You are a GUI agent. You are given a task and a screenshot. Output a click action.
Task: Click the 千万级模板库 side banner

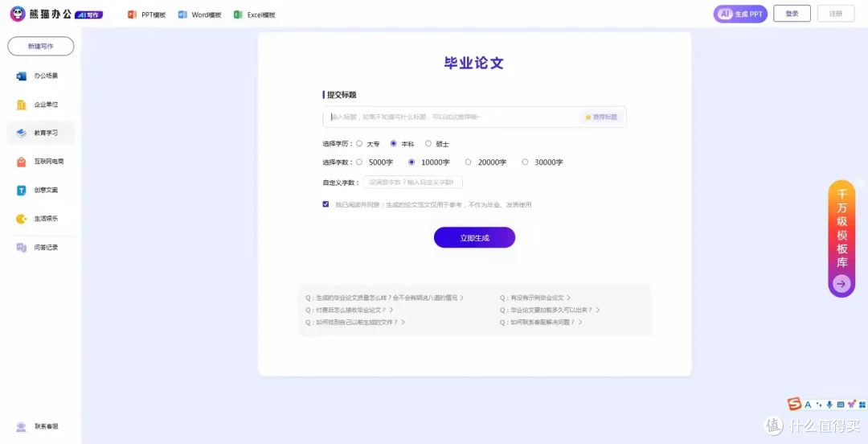(842, 238)
